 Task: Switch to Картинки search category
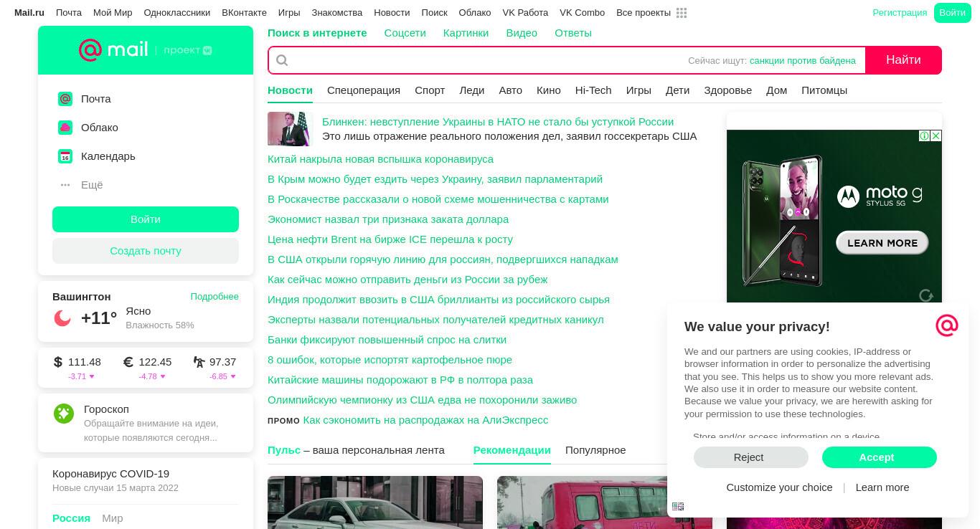point(466,33)
